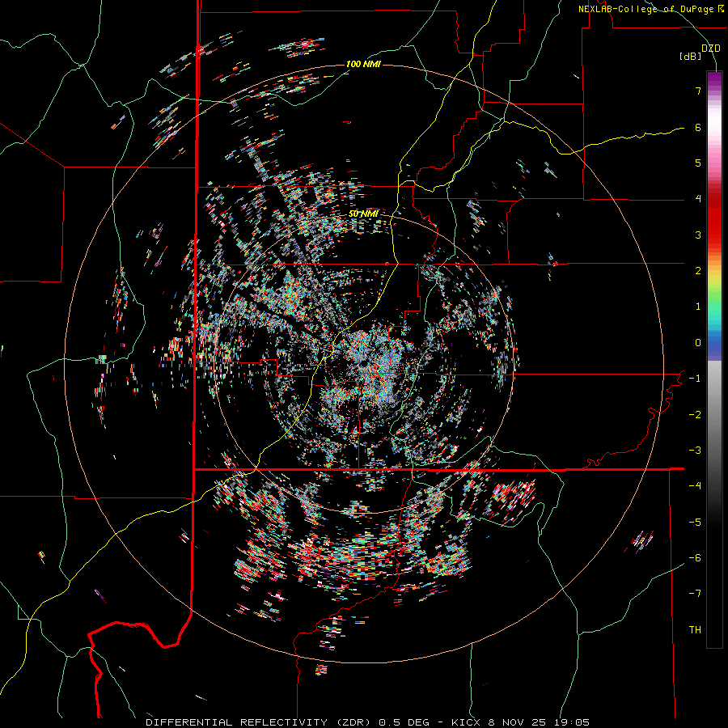Screen dimensions: 728x728
Task: Click the positive 4 scale value
Action: click(698, 199)
